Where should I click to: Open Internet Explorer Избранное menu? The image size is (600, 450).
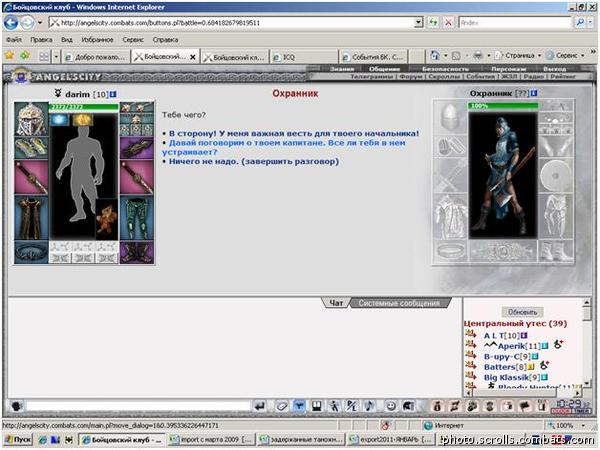(97, 40)
